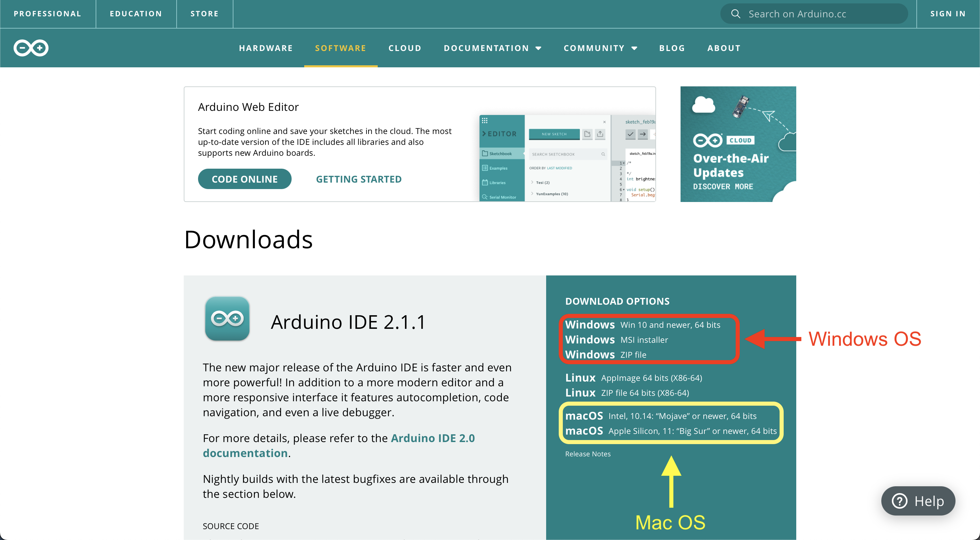Open the Release Notes link
980x540 pixels.
(588, 453)
